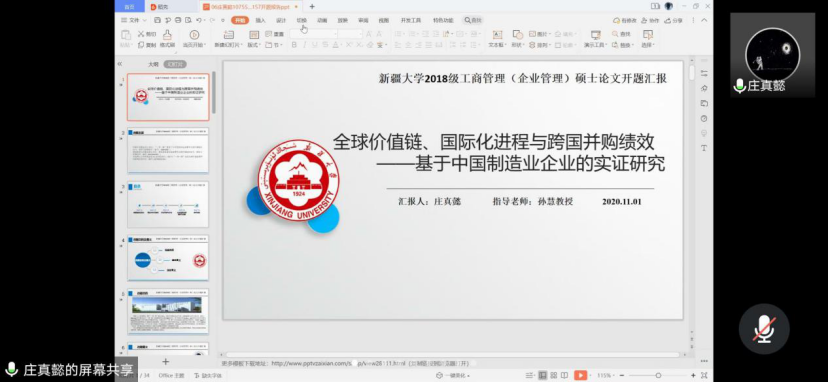This screenshot has height=383, width=829.
Task: Click the Save icon in quick access bar
Action: click(x=157, y=20)
